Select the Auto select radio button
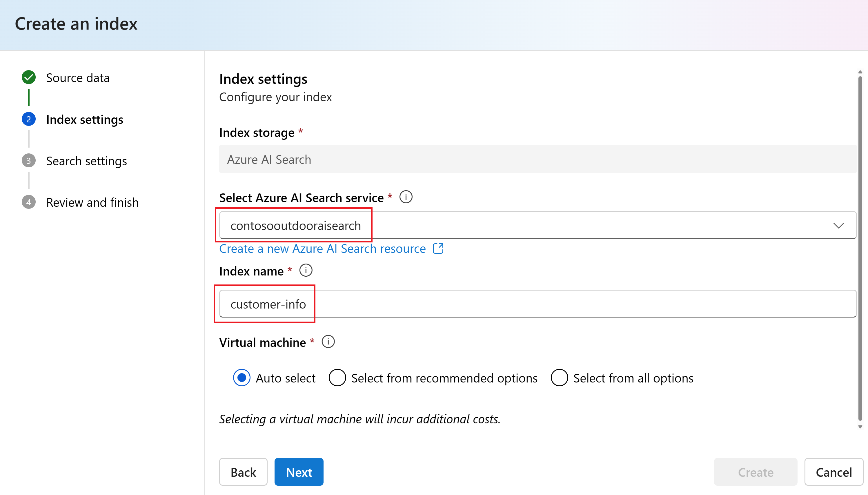 (241, 378)
